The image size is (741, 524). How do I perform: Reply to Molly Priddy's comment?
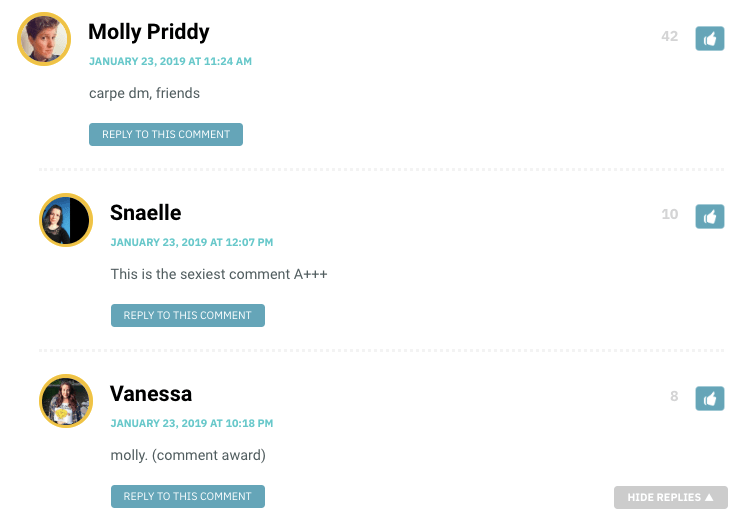pyautogui.click(x=166, y=134)
